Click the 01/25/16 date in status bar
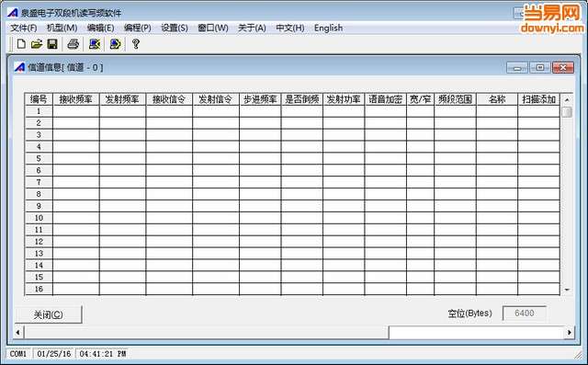The height and width of the screenshot is (365, 588). (x=54, y=354)
